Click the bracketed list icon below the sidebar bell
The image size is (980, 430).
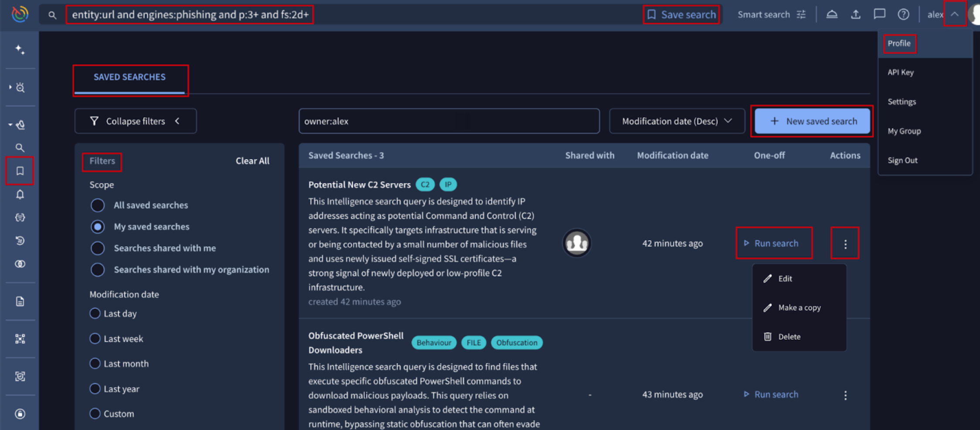[20, 218]
